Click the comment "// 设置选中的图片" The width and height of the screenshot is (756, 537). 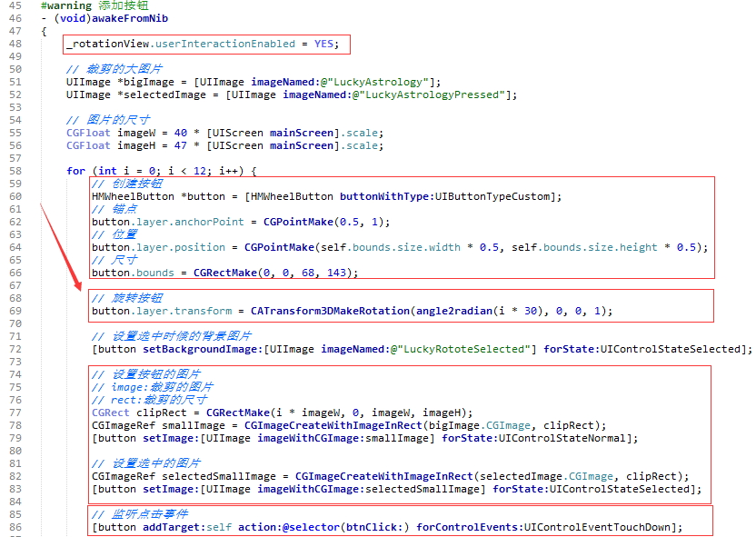coord(146,463)
